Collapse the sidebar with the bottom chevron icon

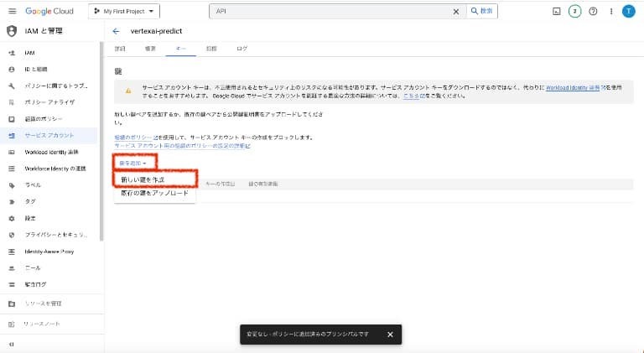point(11,345)
